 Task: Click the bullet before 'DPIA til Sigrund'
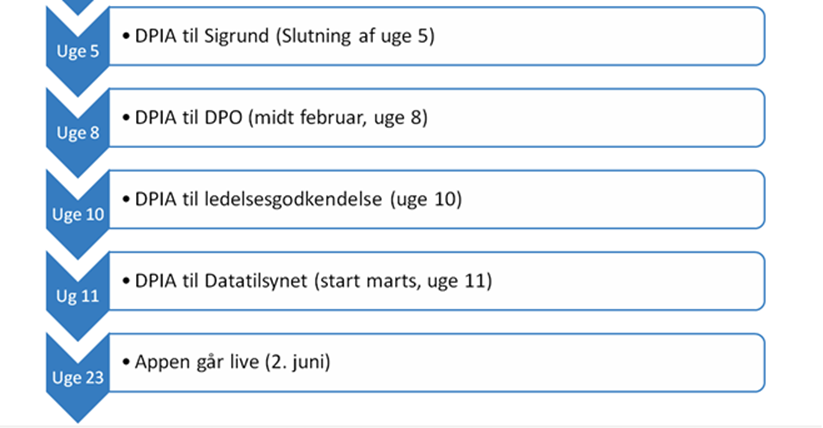click(125, 37)
